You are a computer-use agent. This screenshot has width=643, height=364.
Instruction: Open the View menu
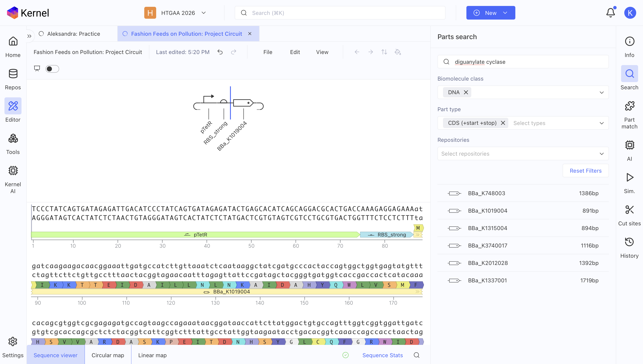tap(322, 52)
